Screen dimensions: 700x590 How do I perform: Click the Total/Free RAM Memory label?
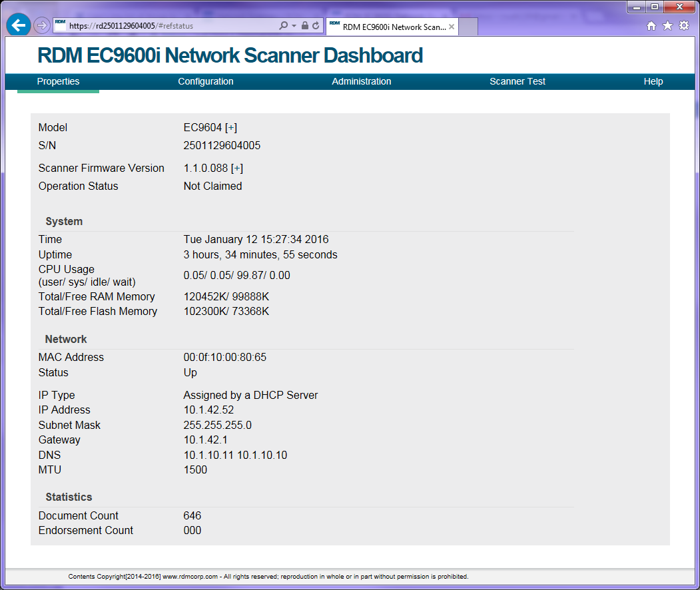(x=97, y=297)
